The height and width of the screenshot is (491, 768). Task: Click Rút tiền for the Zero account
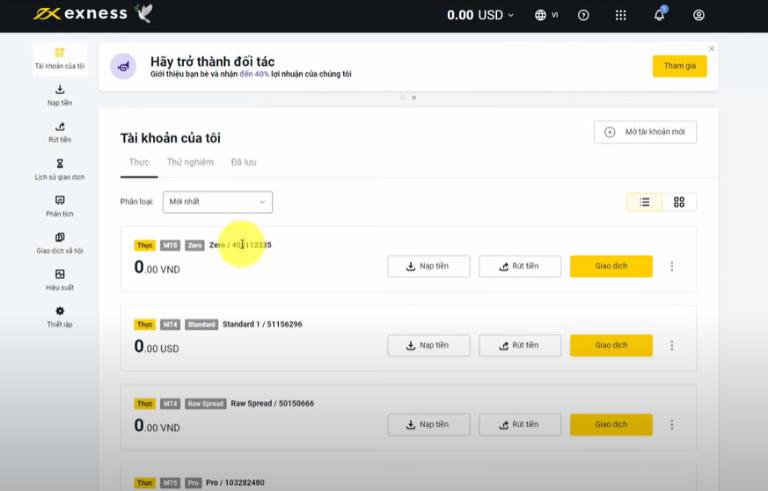520,266
